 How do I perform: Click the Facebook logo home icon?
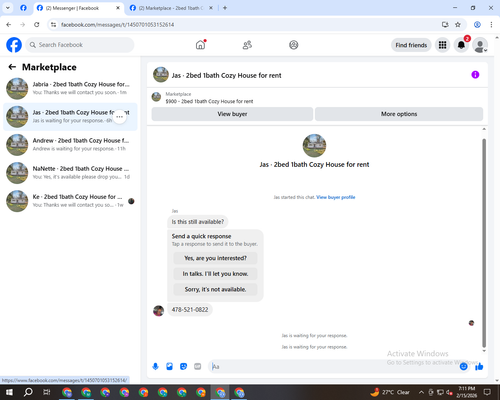(x=14, y=45)
